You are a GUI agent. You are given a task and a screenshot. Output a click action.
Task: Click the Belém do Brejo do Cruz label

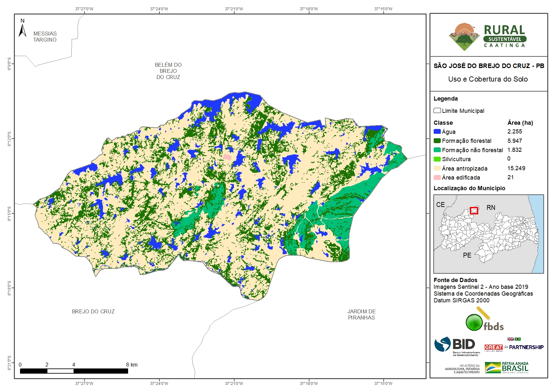click(168, 71)
